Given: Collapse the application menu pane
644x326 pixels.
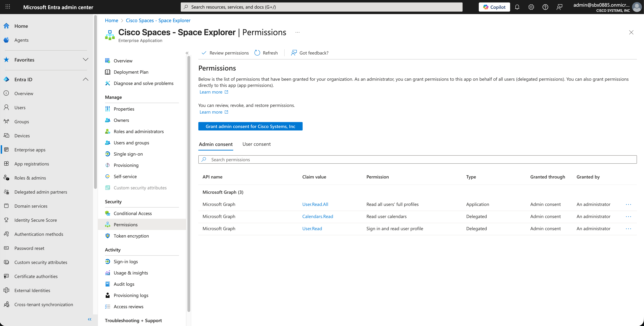Looking at the screenshot, I should point(187,53).
